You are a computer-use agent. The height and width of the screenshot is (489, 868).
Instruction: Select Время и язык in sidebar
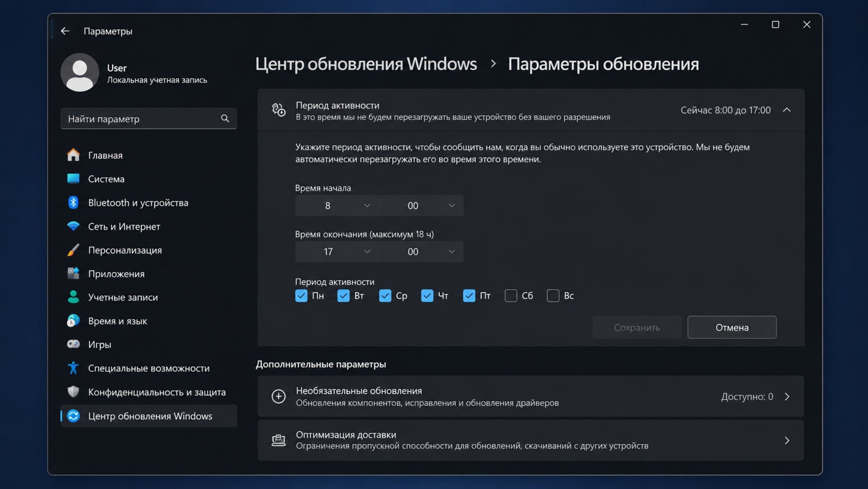pos(148,321)
